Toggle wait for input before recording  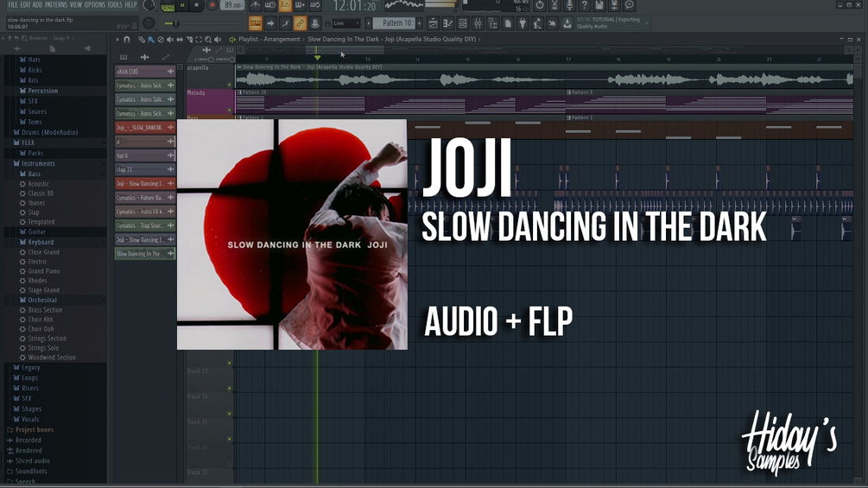coord(270,5)
